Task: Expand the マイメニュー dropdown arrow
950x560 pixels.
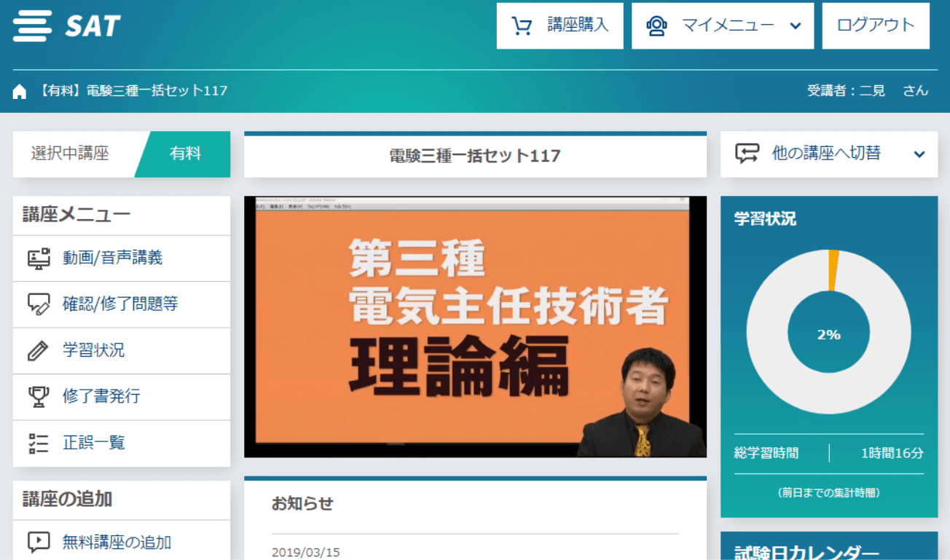Action: 796,26
